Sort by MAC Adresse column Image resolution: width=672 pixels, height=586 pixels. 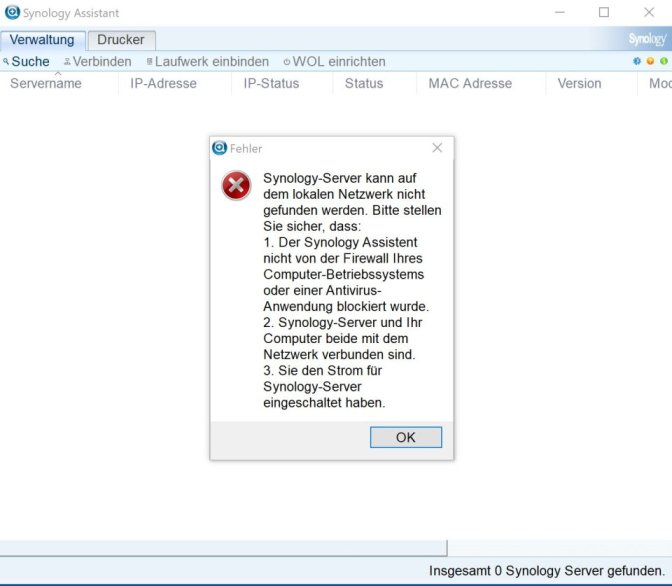point(470,83)
